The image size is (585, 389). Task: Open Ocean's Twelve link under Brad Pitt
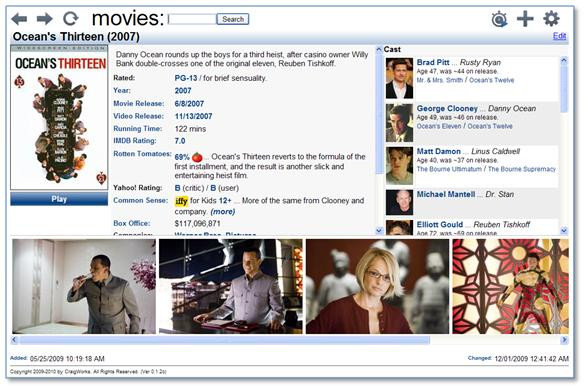491,80
